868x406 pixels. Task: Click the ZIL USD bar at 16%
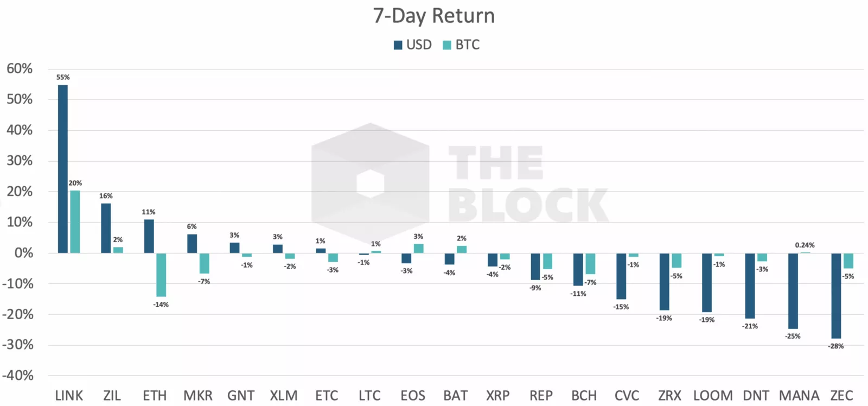(106, 228)
